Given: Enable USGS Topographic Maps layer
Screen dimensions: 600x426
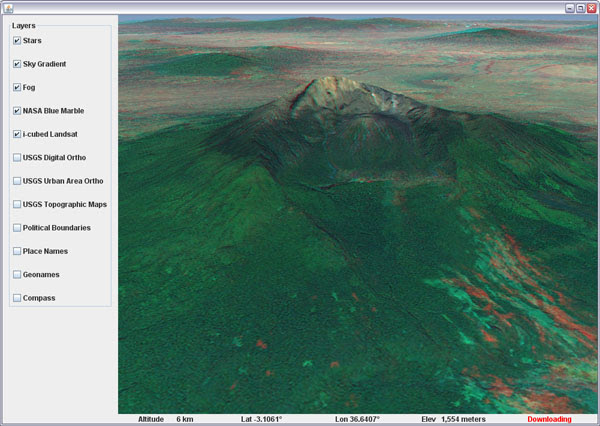Looking at the screenshot, I should coord(17,204).
